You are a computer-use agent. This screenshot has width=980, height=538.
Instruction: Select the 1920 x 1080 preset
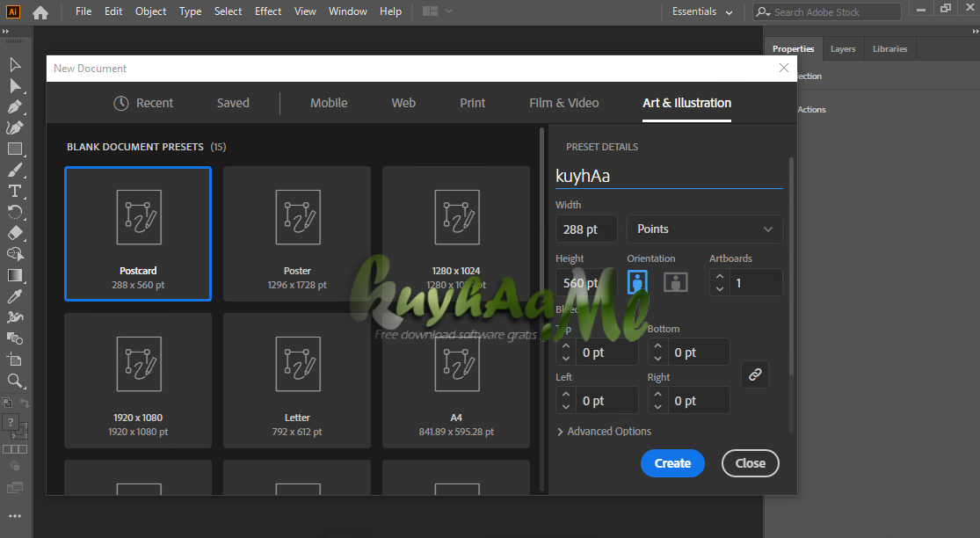[x=138, y=381]
